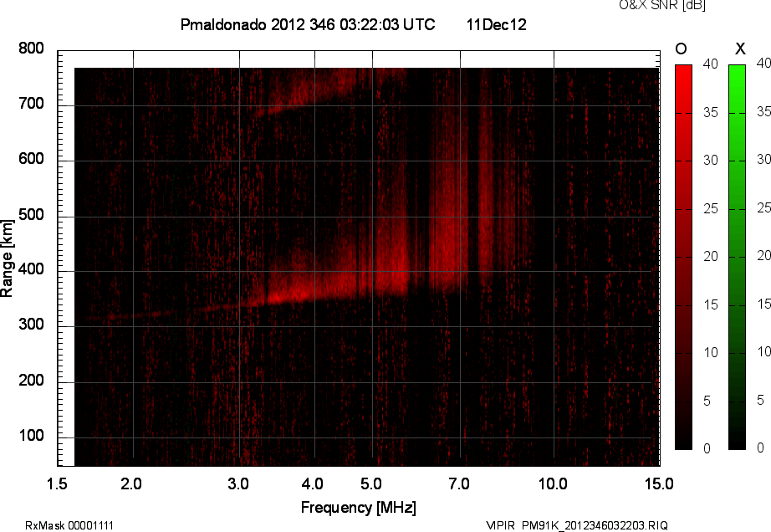The width and height of the screenshot is (771, 532).
Task: Click the 3.0 tick label on the frequency axis
Action: click(x=238, y=483)
